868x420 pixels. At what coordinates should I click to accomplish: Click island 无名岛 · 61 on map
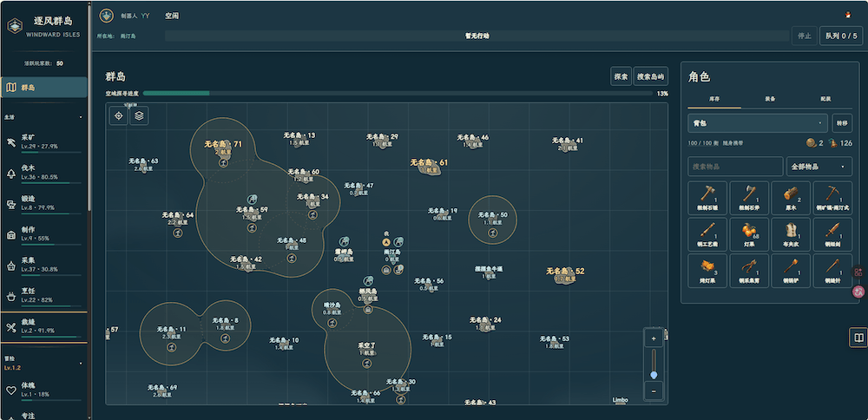(x=429, y=166)
